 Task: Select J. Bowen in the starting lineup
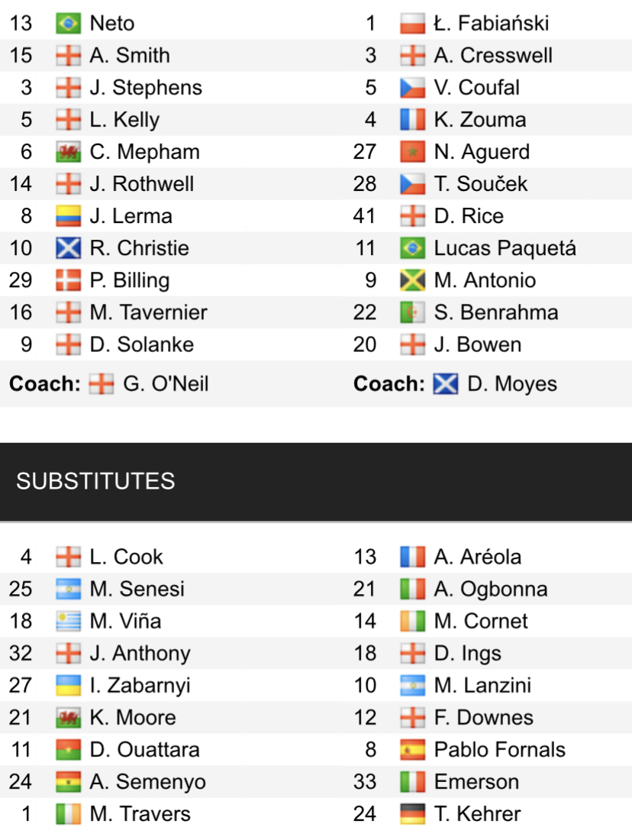pyautogui.click(x=477, y=344)
